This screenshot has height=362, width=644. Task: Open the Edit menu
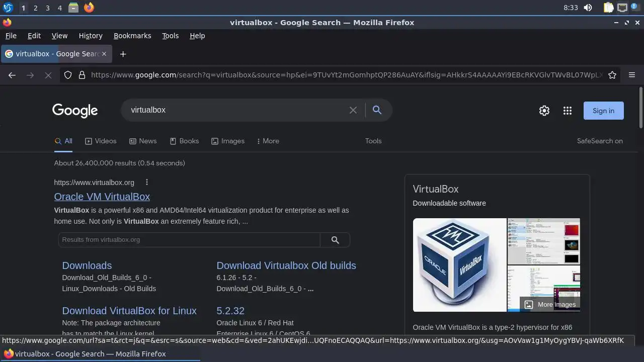[x=34, y=36]
